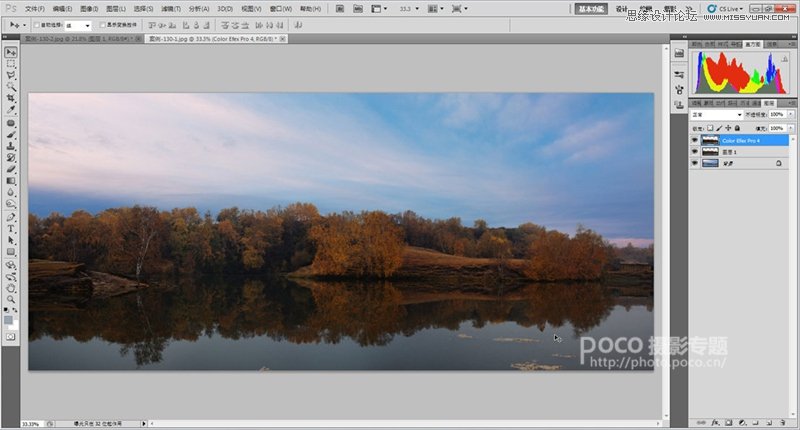Open the blend mode dropdown in Layers panel
Screen dimensions: 800x430
tap(716, 115)
